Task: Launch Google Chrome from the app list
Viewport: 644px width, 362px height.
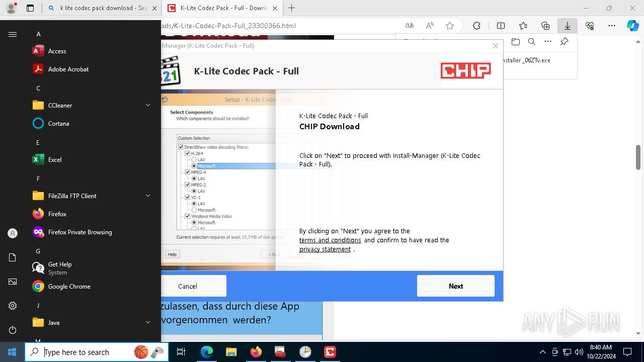Action: [x=93, y=286]
